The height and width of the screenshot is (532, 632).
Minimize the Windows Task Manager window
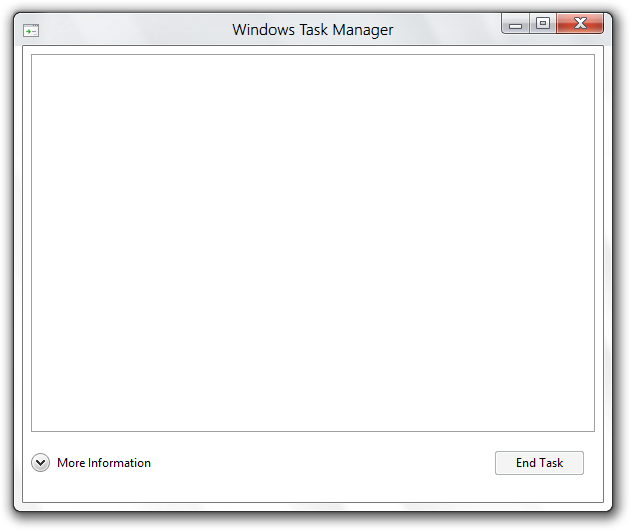click(x=515, y=24)
